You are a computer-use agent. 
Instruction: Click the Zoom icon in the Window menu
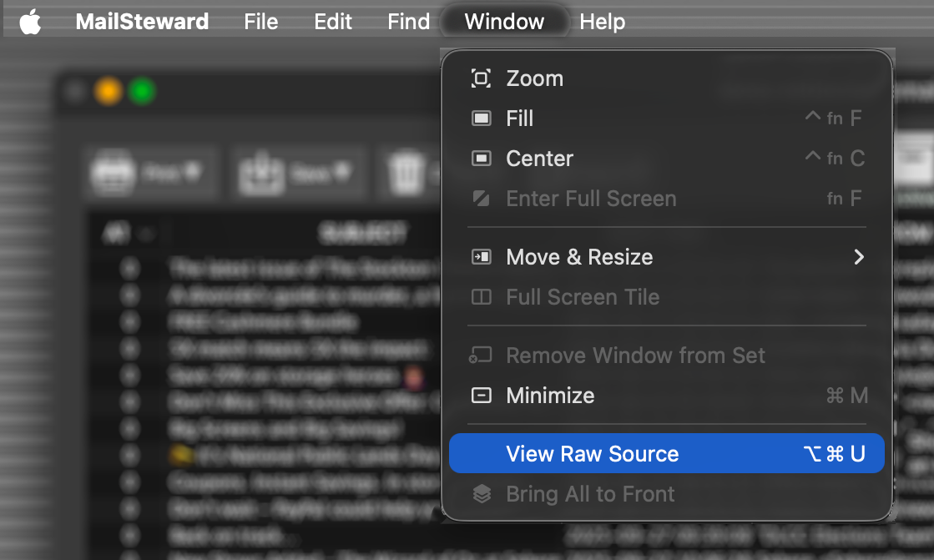point(480,78)
